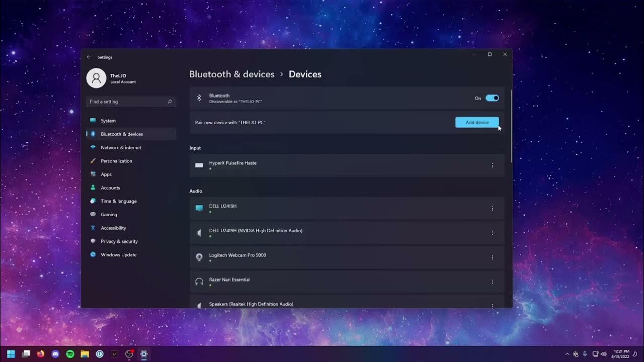Turn off the Bluetooth toggle switch
Viewport: 644px width, 362px height.
pyautogui.click(x=492, y=98)
